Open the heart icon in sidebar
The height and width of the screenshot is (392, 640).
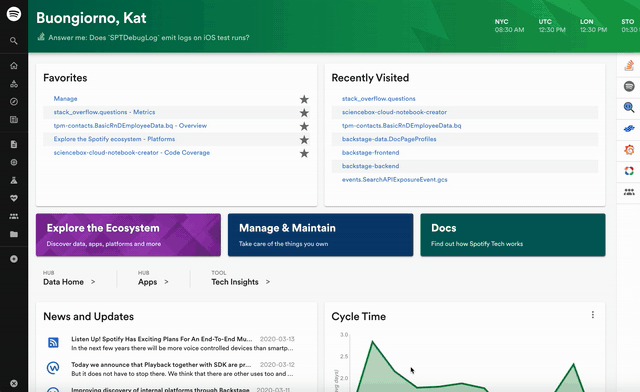[14, 198]
